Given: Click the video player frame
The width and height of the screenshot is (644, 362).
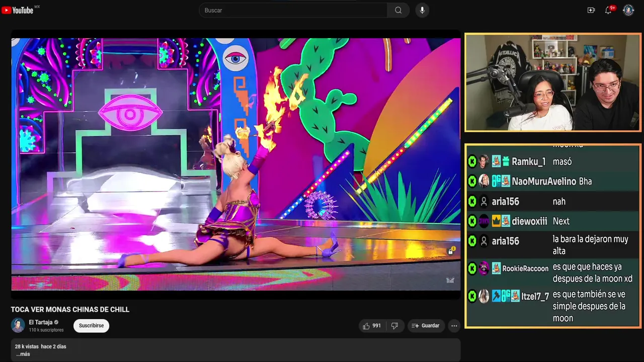Looking at the screenshot, I should tap(236, 164).
